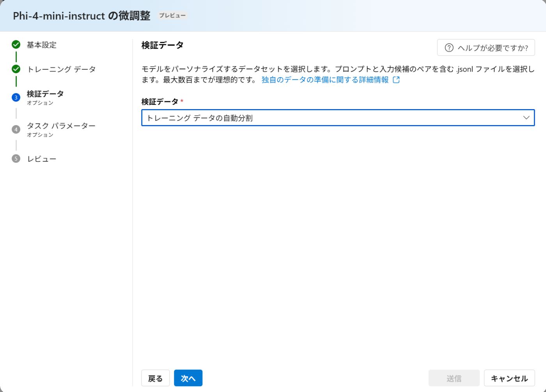Click the Phi-4-mini-instruct の微調整 title
The image size is (546, 392).
(x=82, y=16)
